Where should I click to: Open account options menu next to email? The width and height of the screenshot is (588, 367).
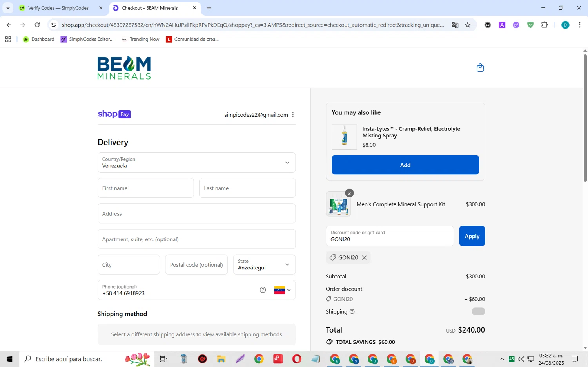[293, 115]
